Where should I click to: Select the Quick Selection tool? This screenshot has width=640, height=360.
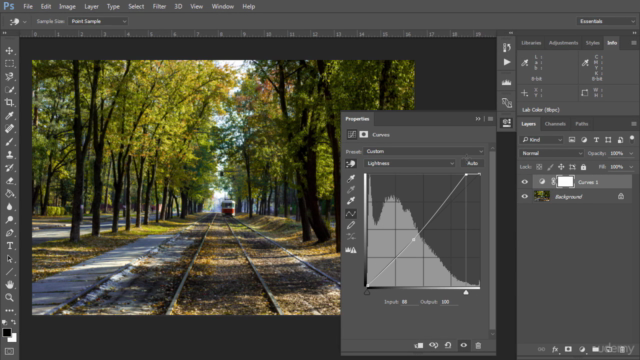9,89
